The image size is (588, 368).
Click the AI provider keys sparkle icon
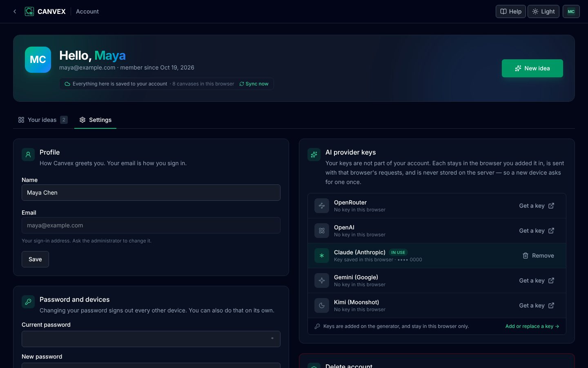tap(314, 155)
